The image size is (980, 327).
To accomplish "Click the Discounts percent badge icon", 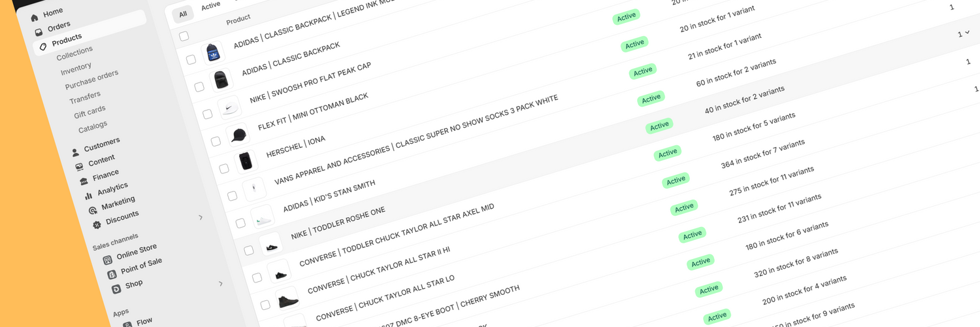I will [97, 224].
